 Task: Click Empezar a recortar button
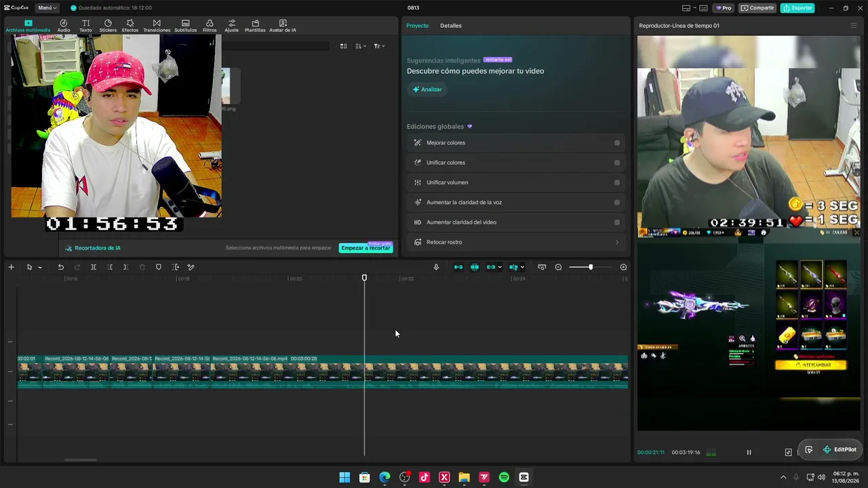(366, 248)
